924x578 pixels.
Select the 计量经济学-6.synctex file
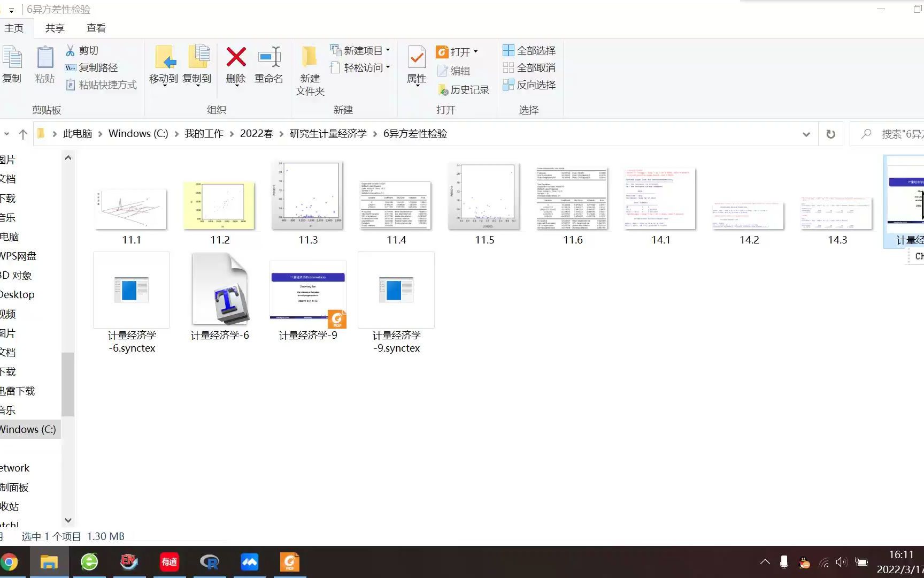[x=132, y=302]
